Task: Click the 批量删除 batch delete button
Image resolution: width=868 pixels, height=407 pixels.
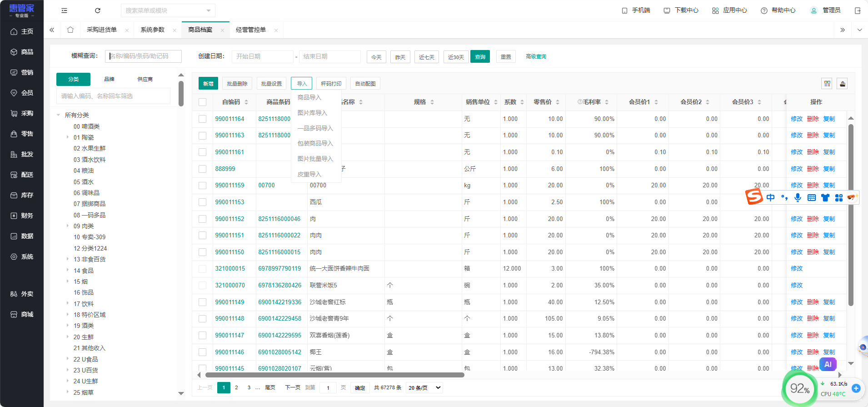Action: click(237, 84)
